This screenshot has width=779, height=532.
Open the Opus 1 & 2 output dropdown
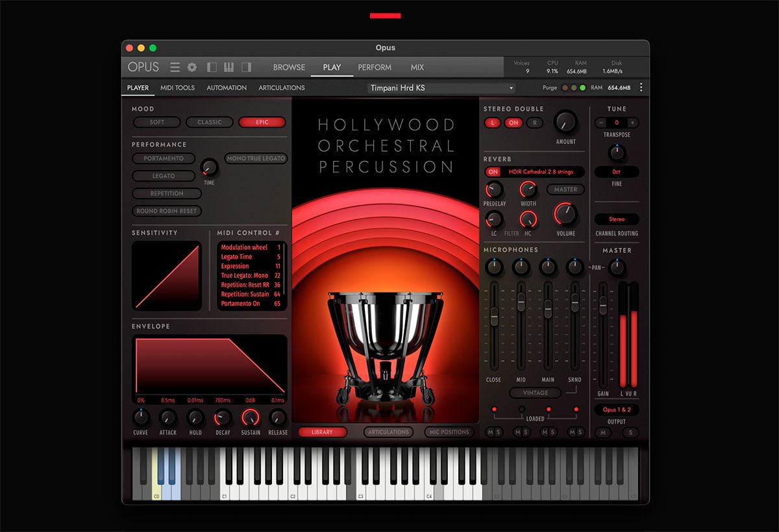tap(617, 410)
